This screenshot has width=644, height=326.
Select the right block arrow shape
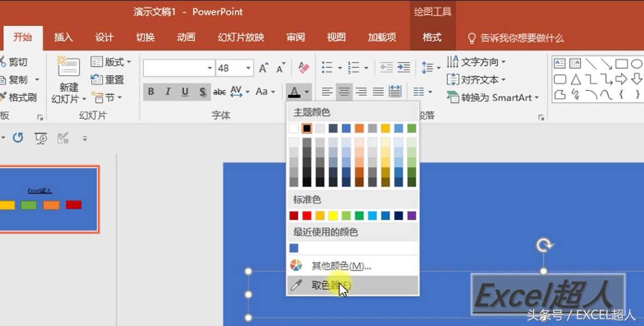click(x=622, y=79)
